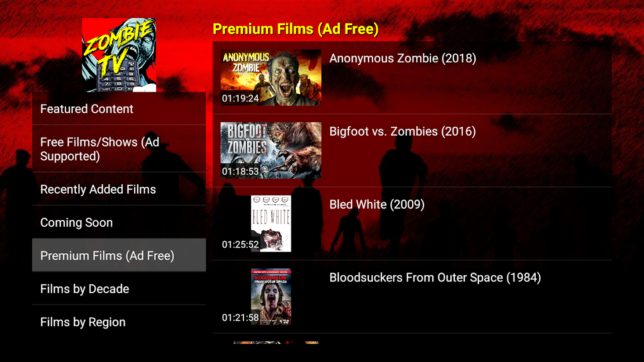
Task: Browse Films by Decade
Action: (119, 289)
